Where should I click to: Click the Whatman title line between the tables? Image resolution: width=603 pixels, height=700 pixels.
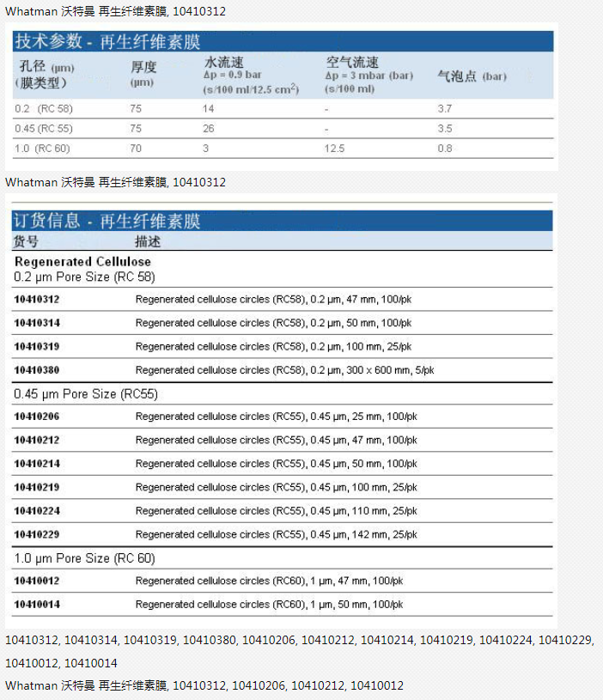pyautogui.click(x=115, y=182)
